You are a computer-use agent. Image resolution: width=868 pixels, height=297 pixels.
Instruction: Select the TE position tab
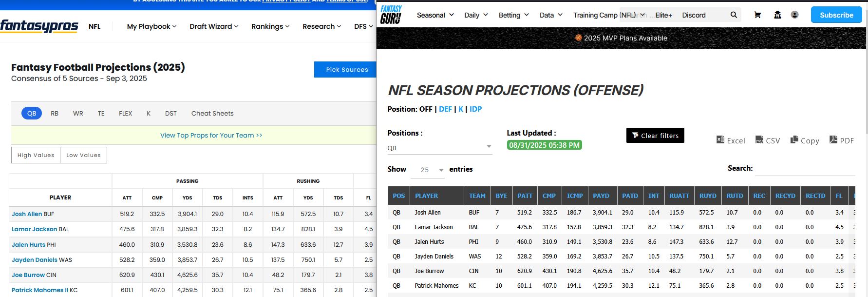[x=101, y=113]
